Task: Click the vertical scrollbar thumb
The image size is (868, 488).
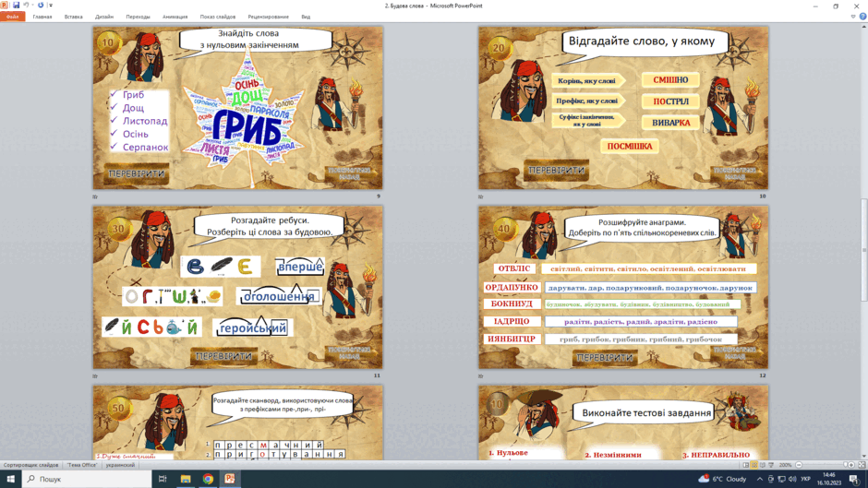Action: tap(863, 249)
